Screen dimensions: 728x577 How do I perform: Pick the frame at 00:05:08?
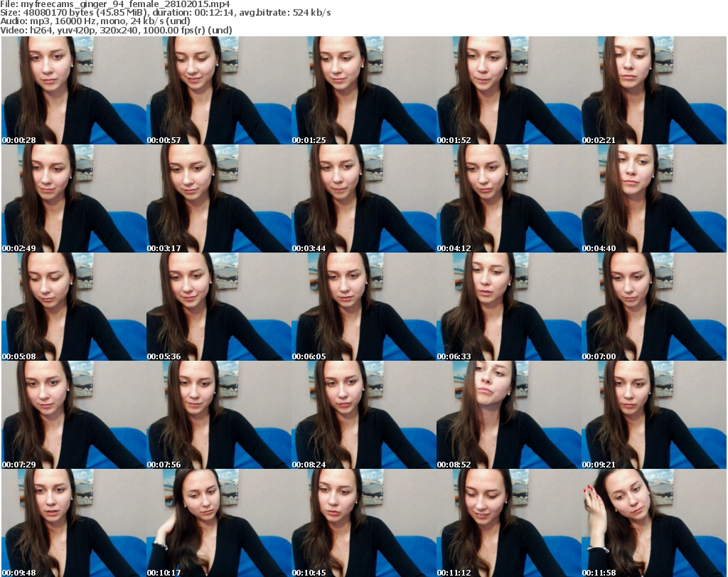click(x=74, y=307)
